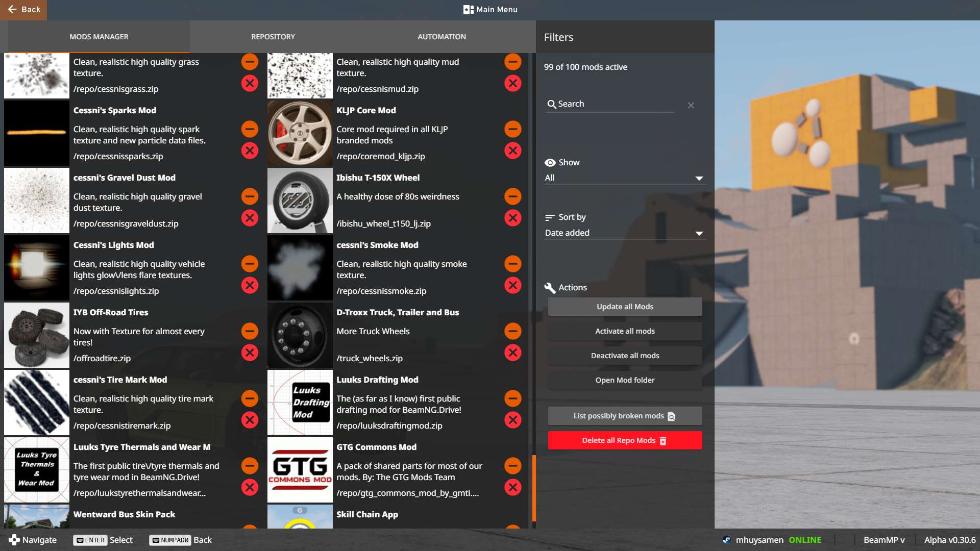The height and width of the screenshot is (551, 980).
Task: Click the Navigate hint in bottom bar
Action: coord(33,540)
